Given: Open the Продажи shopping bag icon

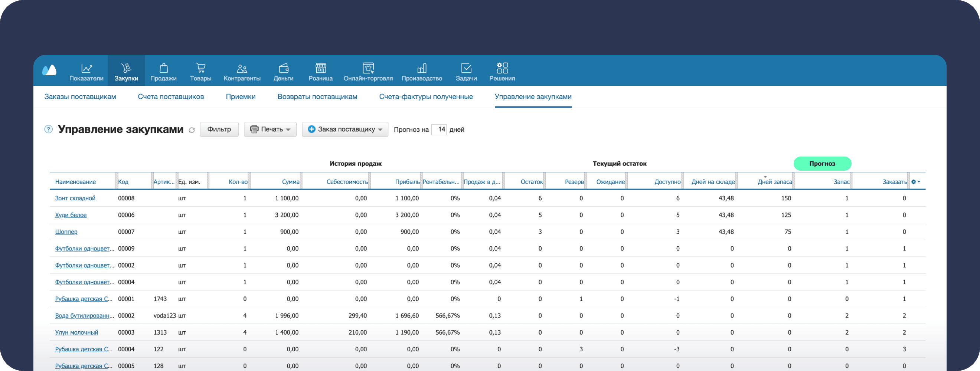Looking at the screenshot, I should tap(163, 68).
